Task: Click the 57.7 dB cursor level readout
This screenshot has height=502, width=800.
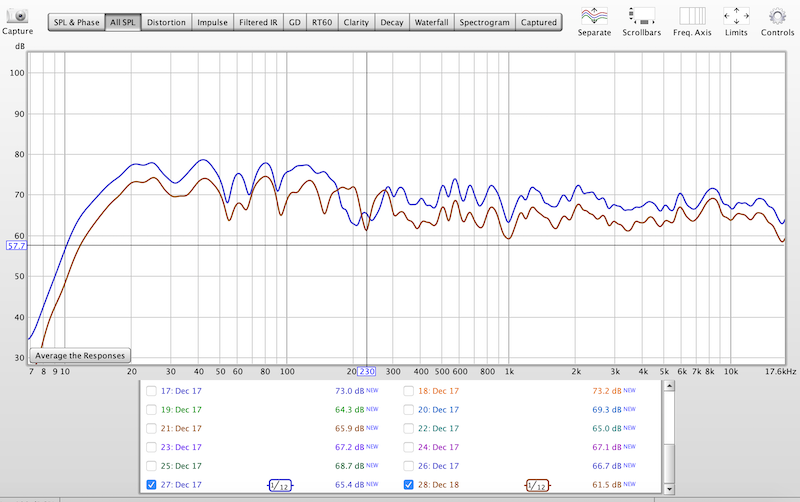Action: coord(16,246)
